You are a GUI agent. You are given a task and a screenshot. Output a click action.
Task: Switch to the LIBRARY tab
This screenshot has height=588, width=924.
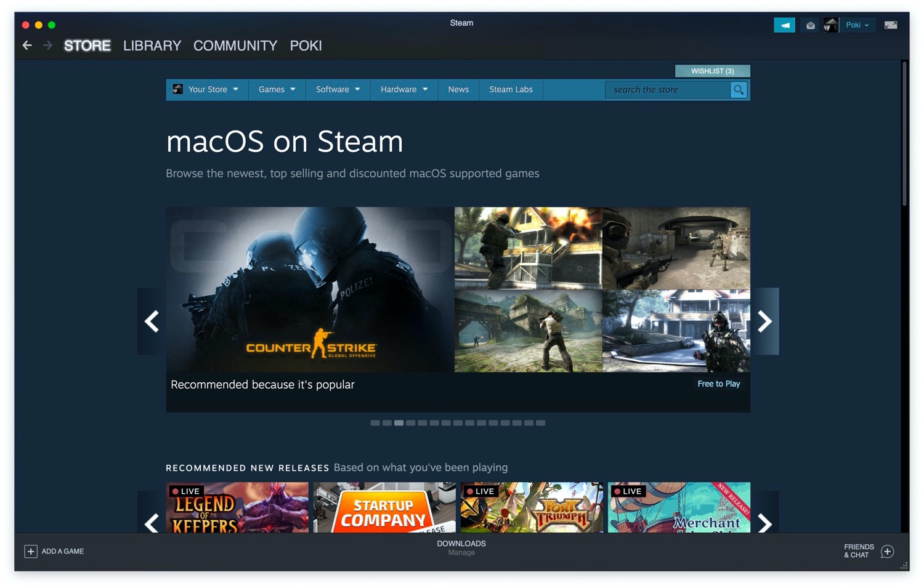coord(152,46)
